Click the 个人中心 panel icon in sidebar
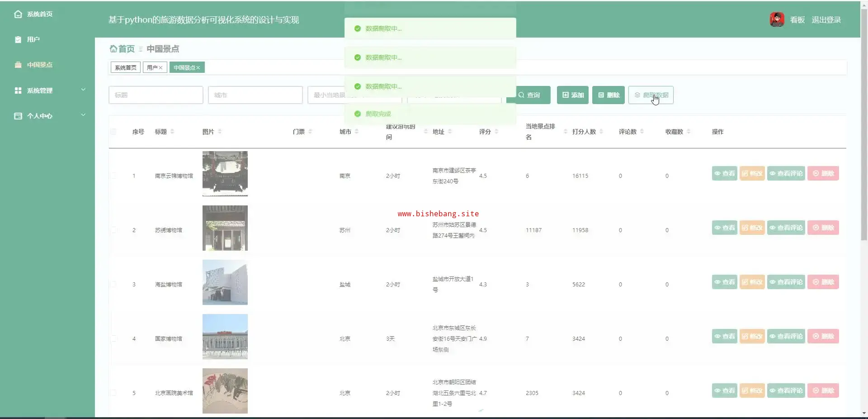The image size is (868, 419). [x=18, y=116]
